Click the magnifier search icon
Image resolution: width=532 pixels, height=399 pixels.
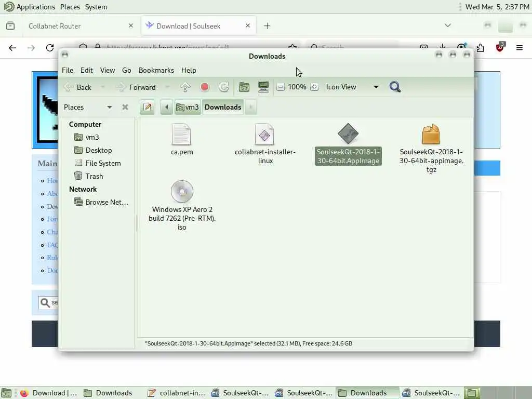click(395, 87)
